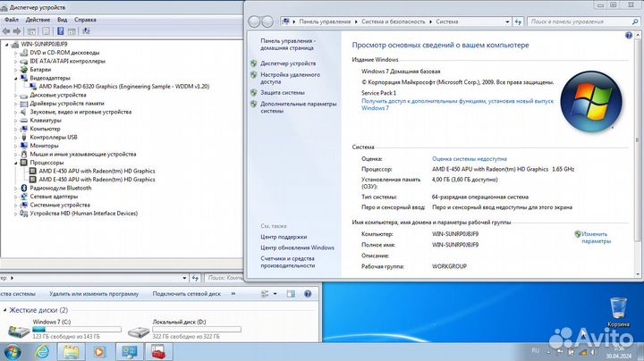Click Панель управления breadcrumb
644x361 pixels.
325,21
